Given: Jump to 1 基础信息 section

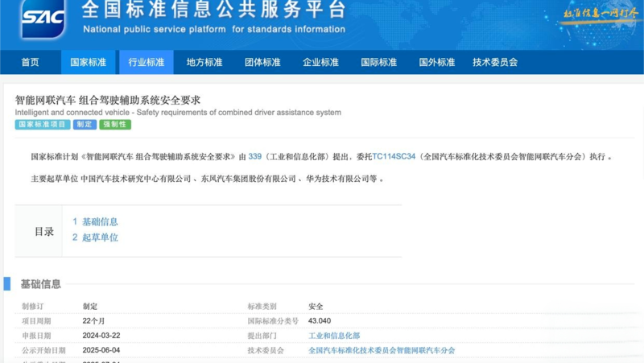Looking at the screenshot, I should tap(95, 221).
